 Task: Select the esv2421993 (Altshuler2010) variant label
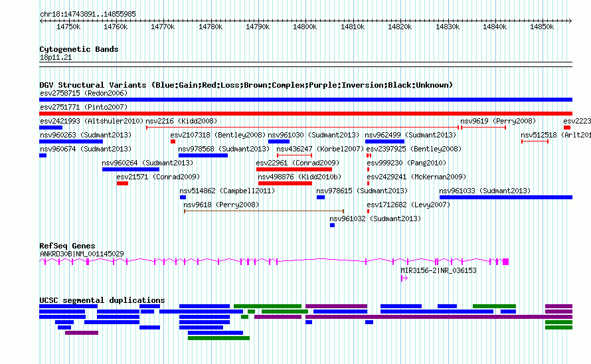pyautogui.click(x=92, y=121)
